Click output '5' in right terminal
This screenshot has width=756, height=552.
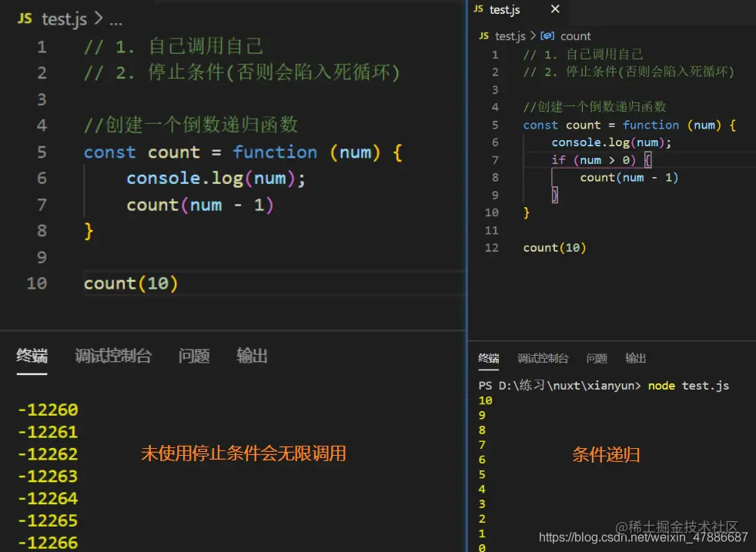(482, 474)
